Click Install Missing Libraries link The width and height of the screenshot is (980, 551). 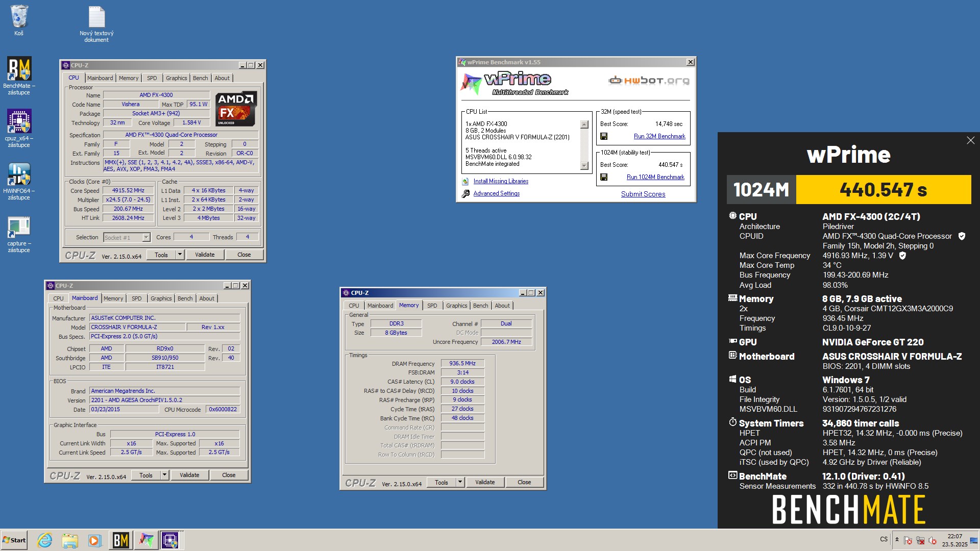[501, 181]
